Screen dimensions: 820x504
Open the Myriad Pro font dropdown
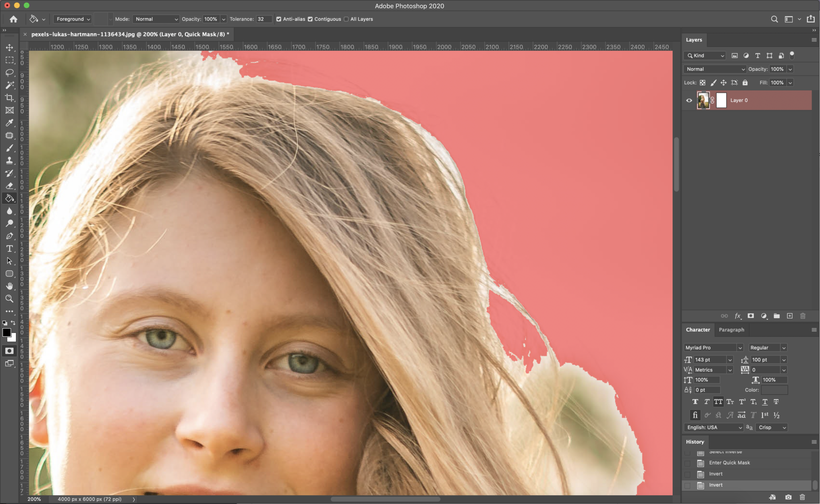click(x=713, y=347)
